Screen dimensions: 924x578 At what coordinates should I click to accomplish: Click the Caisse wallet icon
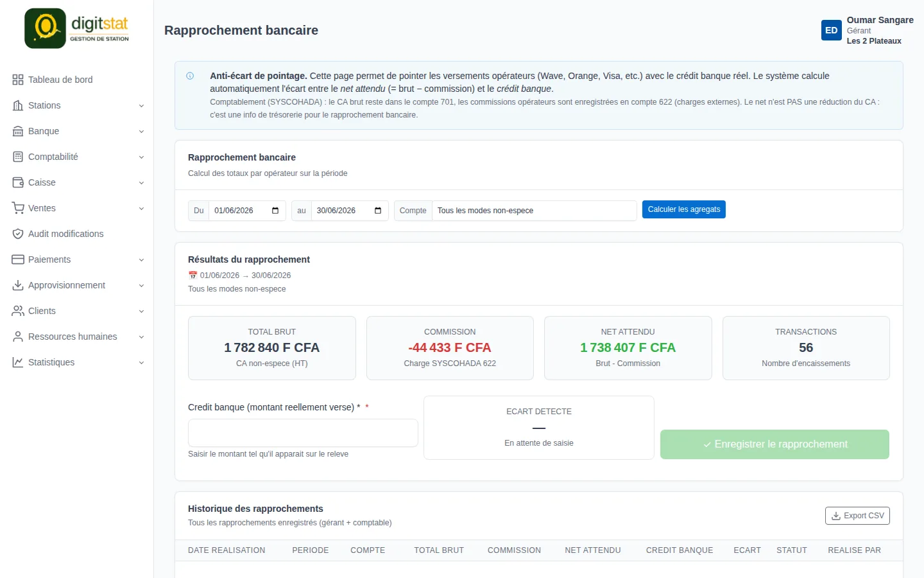18,182
